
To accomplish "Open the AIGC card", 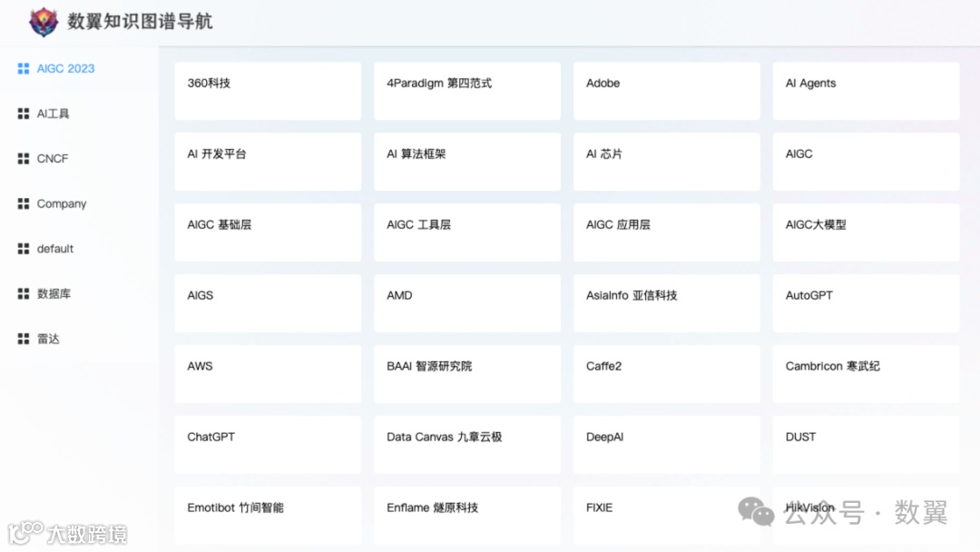I will 867,162.
